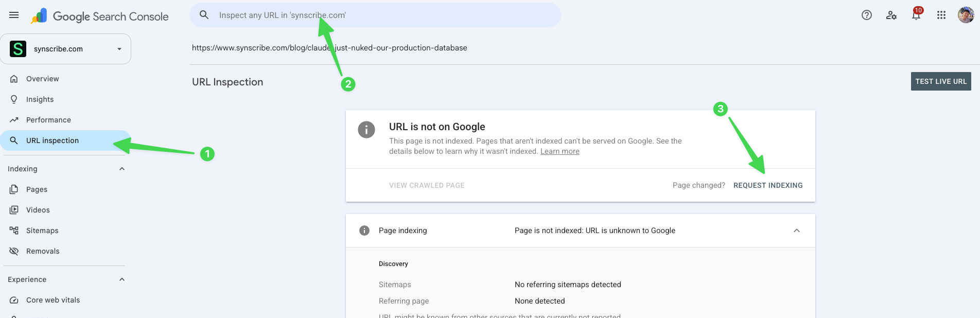This screenshot has width=980, height=318.
Task: Click the inspected synscribe.com blog URL text
Action: tap(329, 48)
